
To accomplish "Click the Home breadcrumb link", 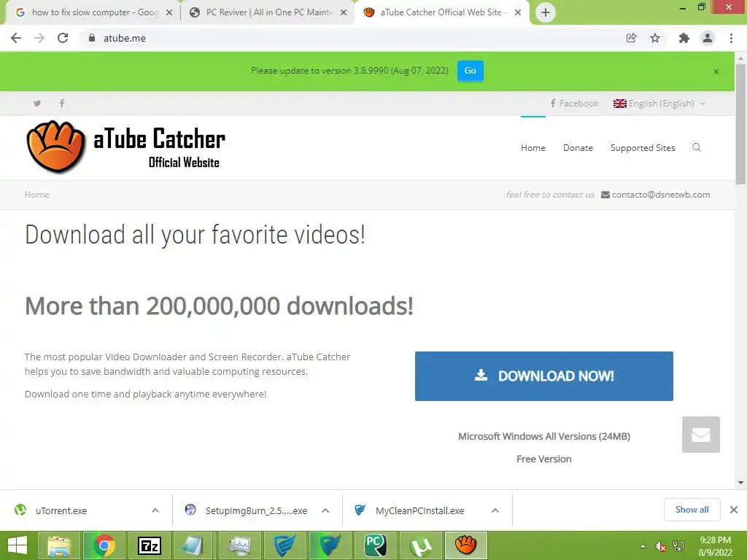I will coord(36,194).
